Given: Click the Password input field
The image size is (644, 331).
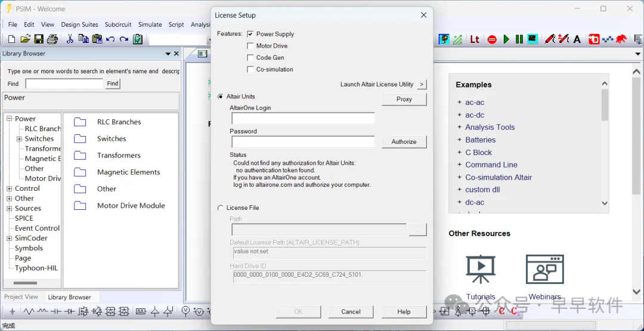Looking at the screenshot, I should (303, 142).
